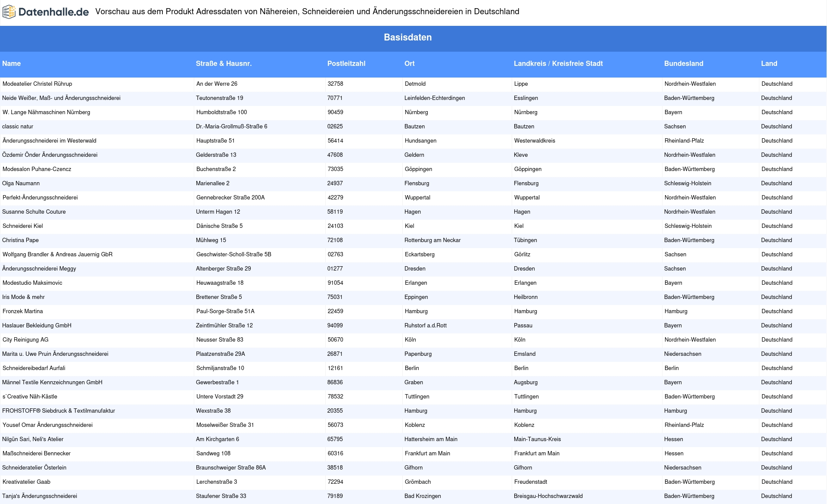
Task: Select the name Modestudio Maksimovic
Action: [x=32, y=283]
